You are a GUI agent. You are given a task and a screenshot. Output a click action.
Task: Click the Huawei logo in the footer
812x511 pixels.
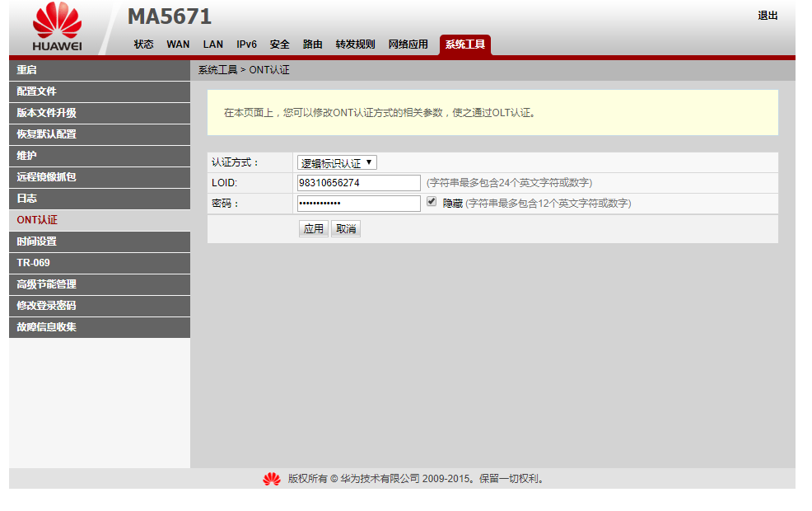(272, 479)
